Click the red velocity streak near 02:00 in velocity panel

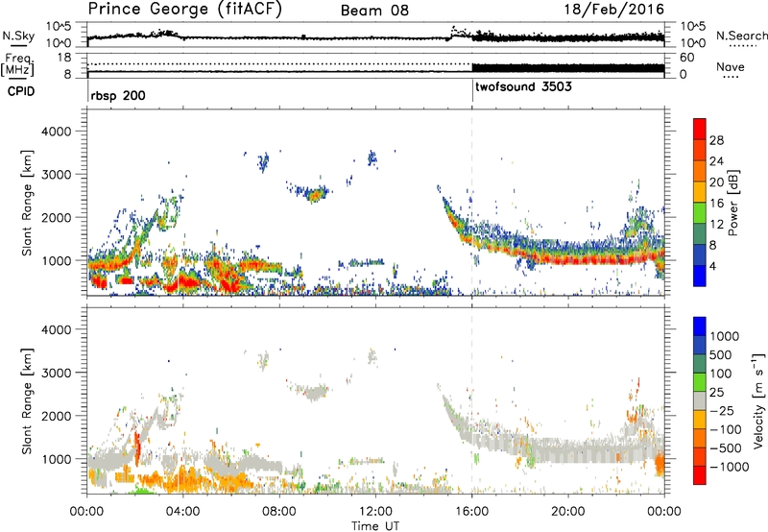[137, 447]
